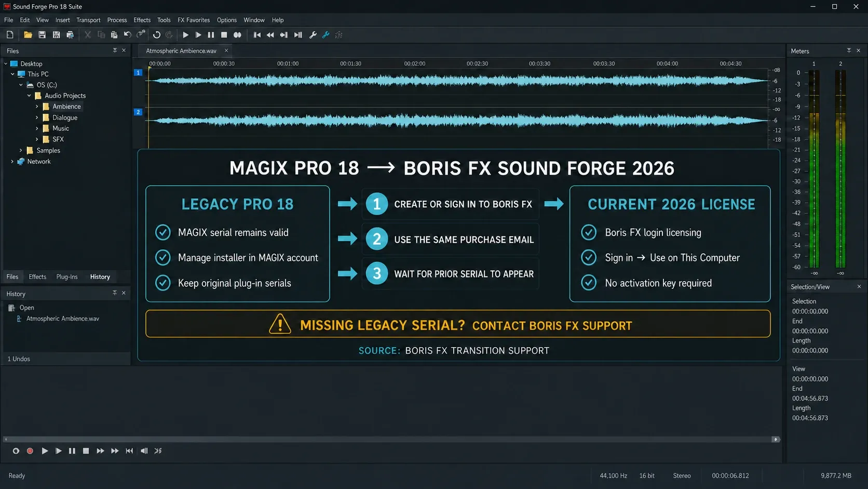Viewport: 868px width, 489px height.
Task: Click the Stop button in bottom transport bar
Action: tap(86, 451)
